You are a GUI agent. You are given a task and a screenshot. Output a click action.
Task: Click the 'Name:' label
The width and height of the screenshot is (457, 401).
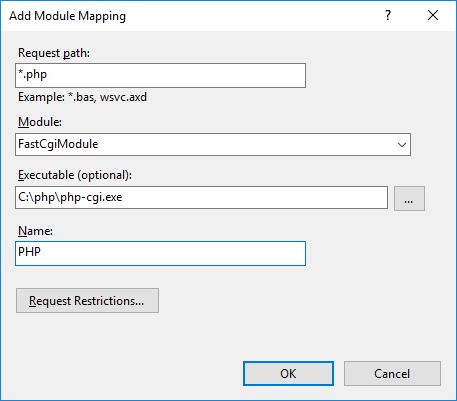tap(35, 231)
